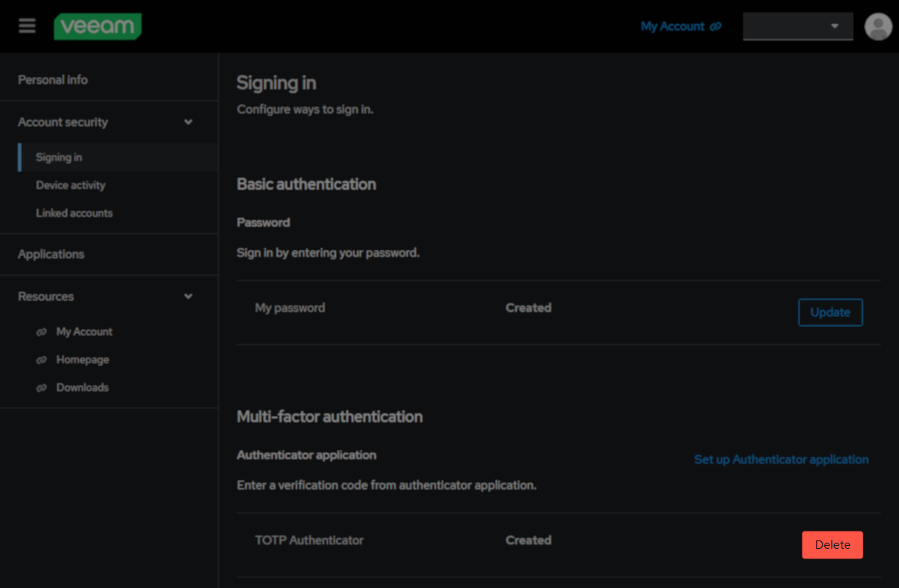Image resolution: width=899 pixels, height=588 pixels.
Task: Click link icon beside Downloads resource
Action: point(42,388)
